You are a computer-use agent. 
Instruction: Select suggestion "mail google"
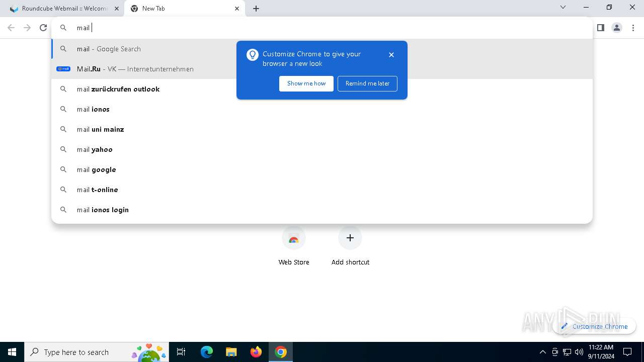[322, 169]
